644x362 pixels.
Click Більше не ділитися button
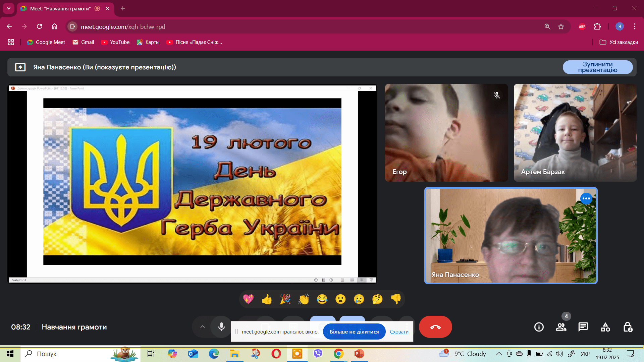click(354, 331)
